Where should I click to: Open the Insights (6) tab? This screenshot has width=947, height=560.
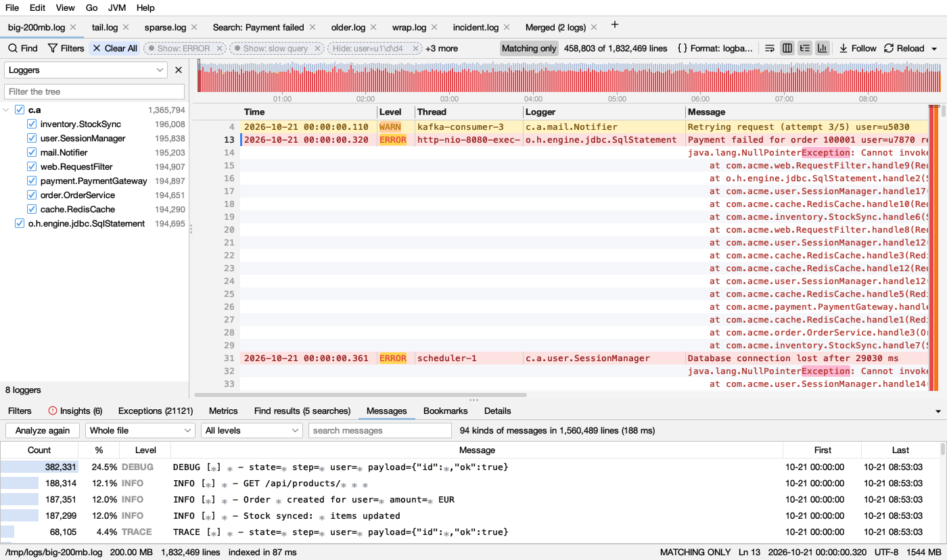[75, 411]
